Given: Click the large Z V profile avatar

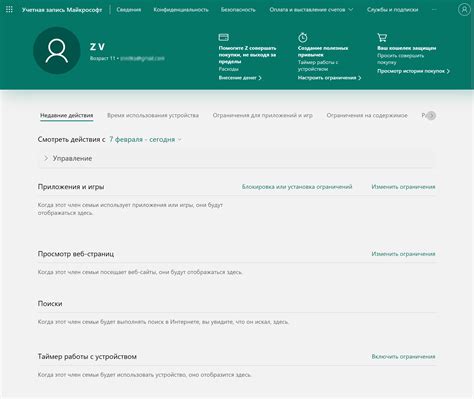Looking at the screenshot, I should 57,51.
